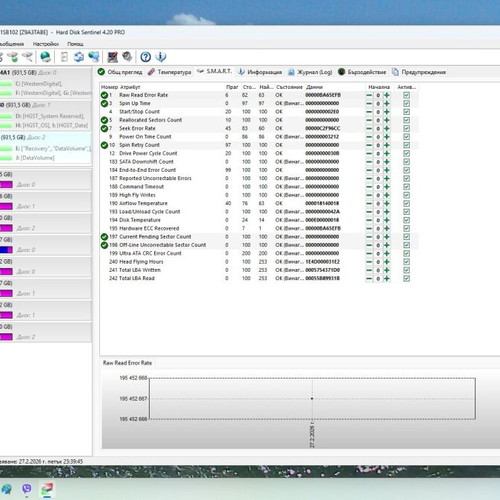Click Hard Disk Sentinel taskbar icon

(x=47, y=489)
